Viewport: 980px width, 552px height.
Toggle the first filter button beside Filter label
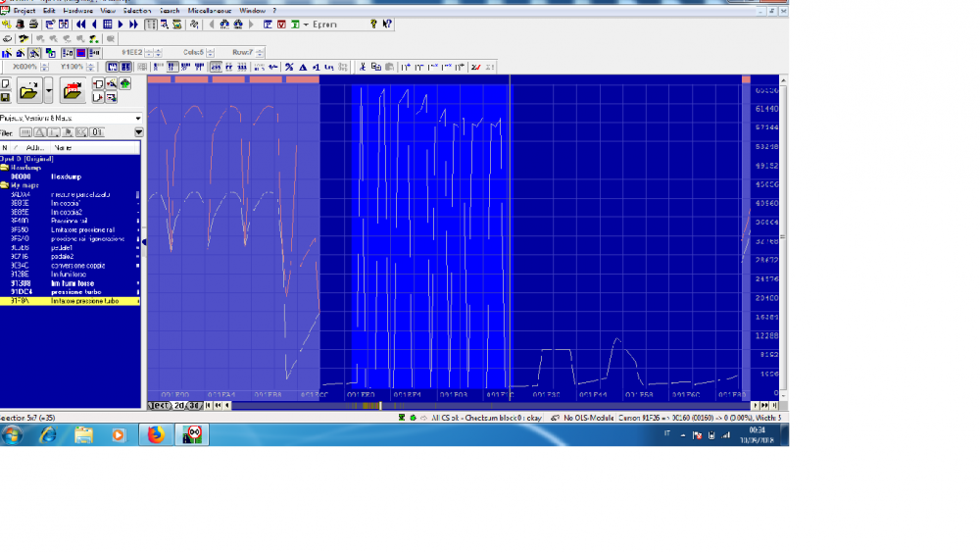[x=25, y=132]
